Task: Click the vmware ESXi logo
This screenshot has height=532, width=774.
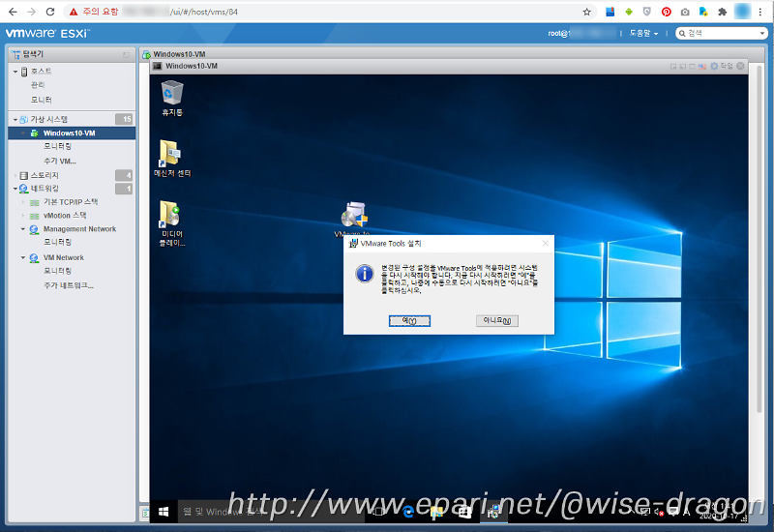Action: point(47,34)
